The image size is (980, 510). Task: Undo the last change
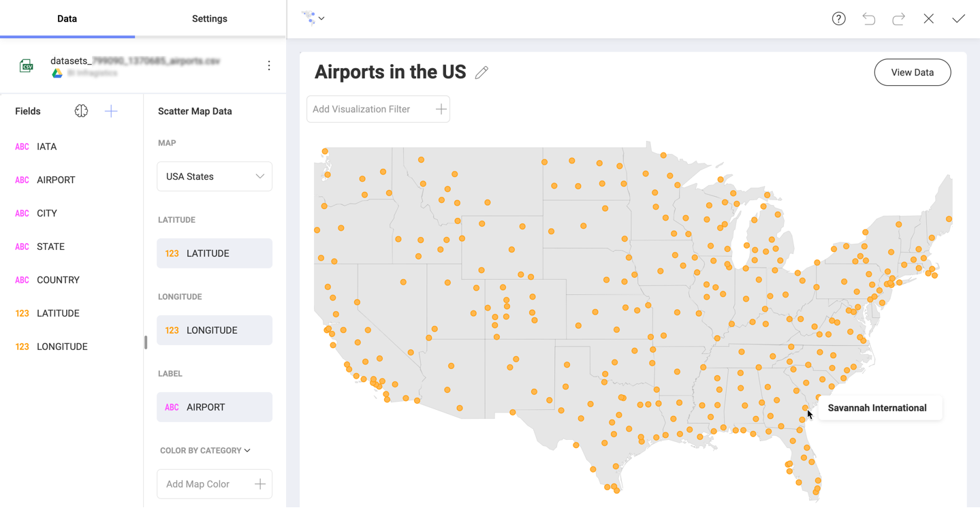point(868,18)
